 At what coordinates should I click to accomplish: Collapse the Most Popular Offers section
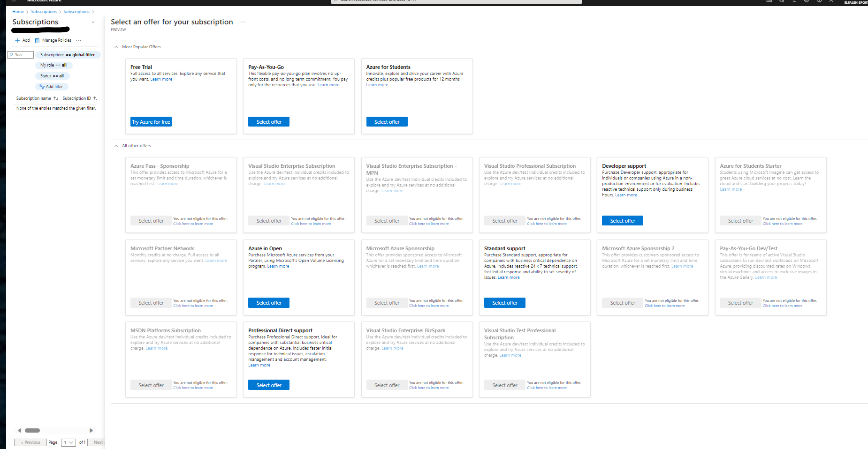click(x=116, y=47)
